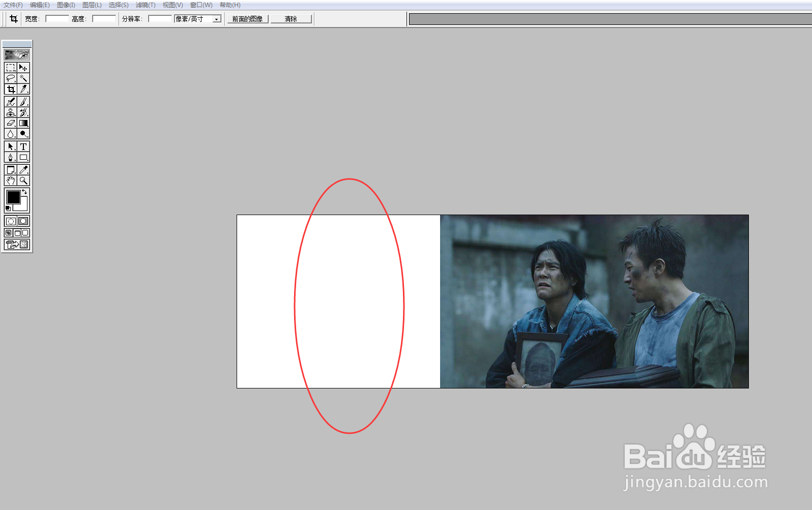The width and height of the screenshot is (812, 510).
Task: Select the Rectangle shape tool
Action: pyautogui.click(x=23, y=157)
